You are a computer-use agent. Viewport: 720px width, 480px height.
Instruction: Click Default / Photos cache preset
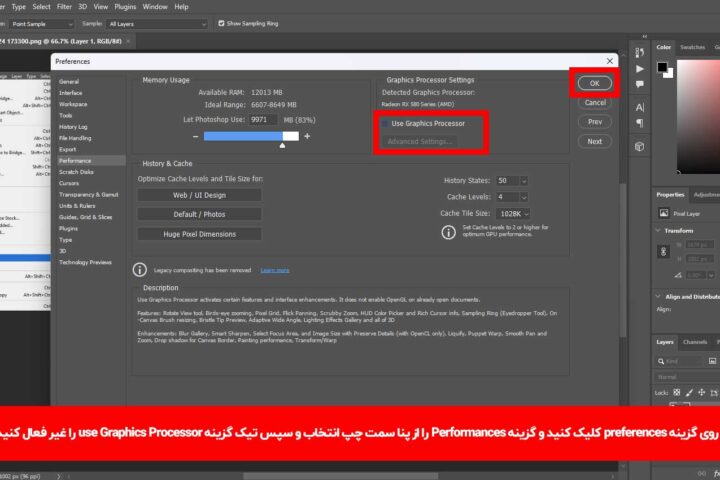coord(199,215)
